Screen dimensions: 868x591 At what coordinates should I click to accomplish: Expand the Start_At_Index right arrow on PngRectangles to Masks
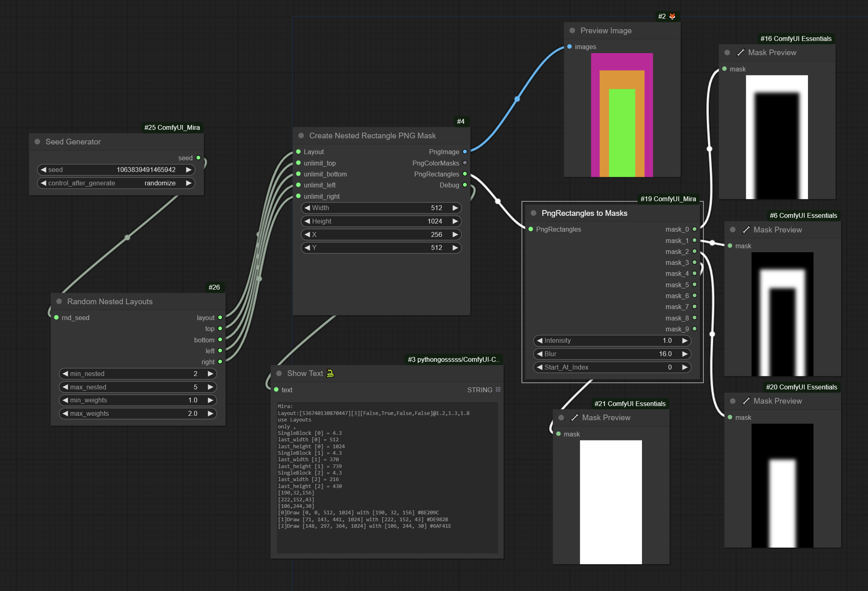point(687,367)
